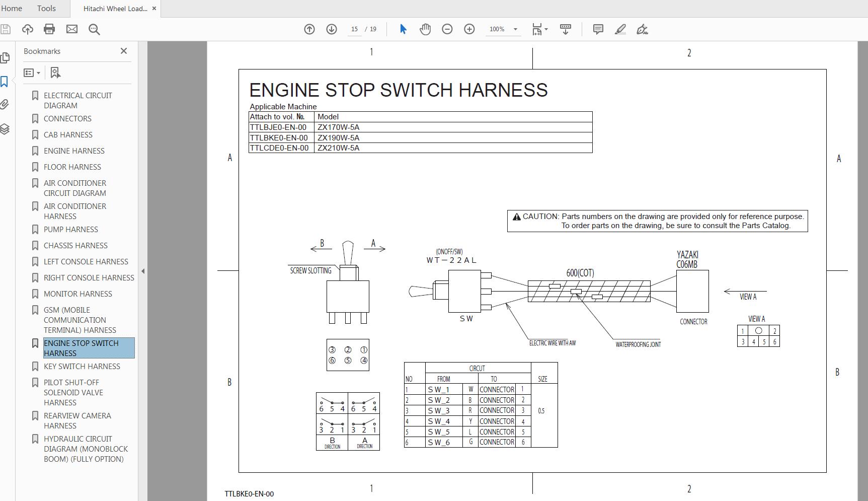Open the Find search tool
Screen dimensions: 868x501
[94, 29]
